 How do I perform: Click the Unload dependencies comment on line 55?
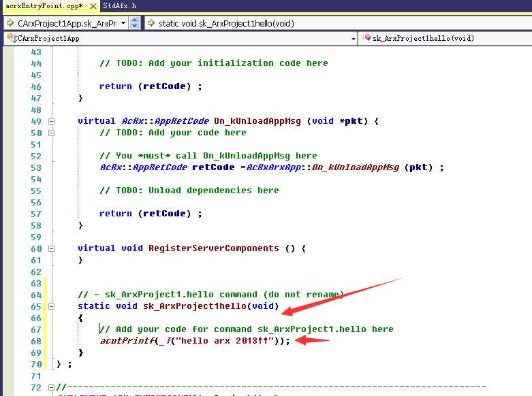click(189, 191)
